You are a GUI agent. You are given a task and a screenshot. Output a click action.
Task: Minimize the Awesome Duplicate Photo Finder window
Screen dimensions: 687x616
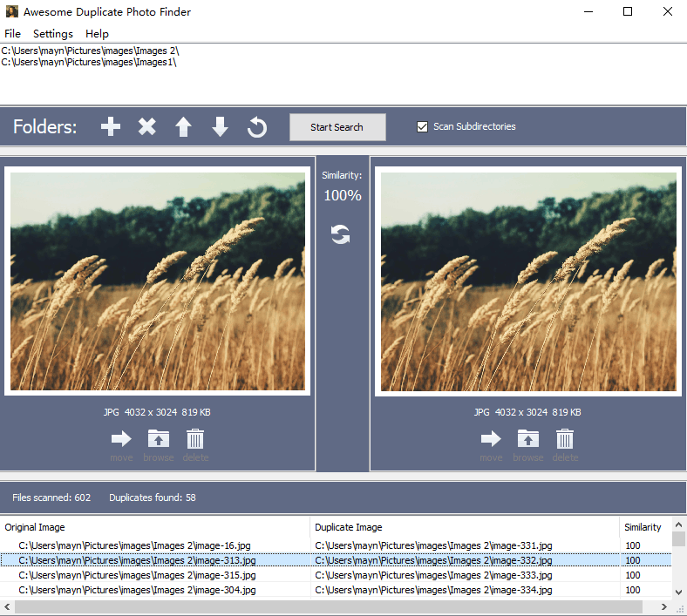coord(588,12)
